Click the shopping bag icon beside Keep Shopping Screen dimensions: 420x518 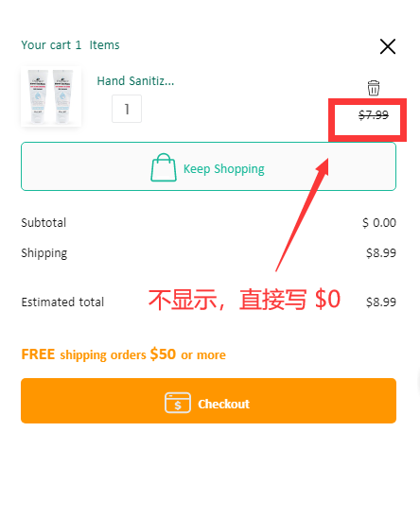[164, 167]
